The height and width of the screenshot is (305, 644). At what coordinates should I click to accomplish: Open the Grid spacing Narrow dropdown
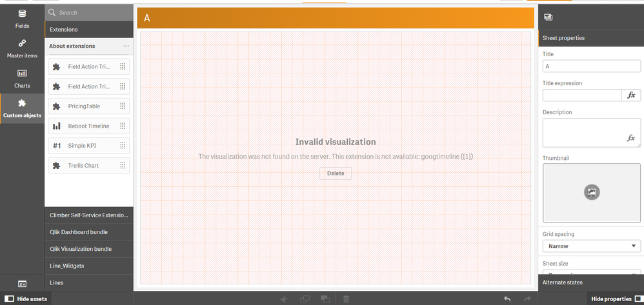pos(592,246)
